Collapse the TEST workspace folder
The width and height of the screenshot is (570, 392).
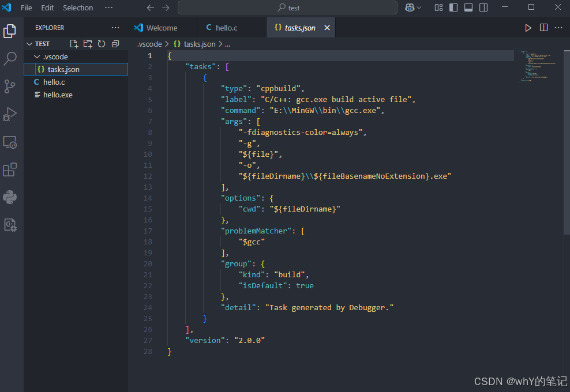click(x=29, y=44)
